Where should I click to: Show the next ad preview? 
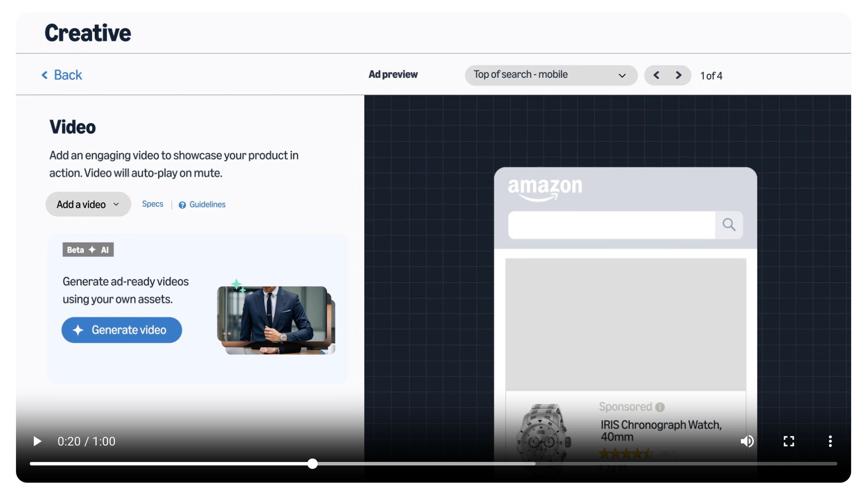(x=679, y=75)
